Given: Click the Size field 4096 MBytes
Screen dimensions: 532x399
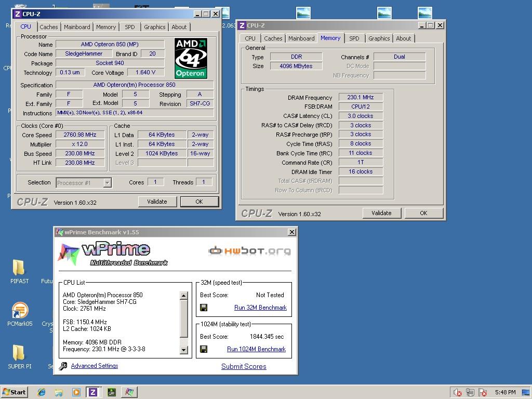Looking at the screenshot, I should coord(296,66).
